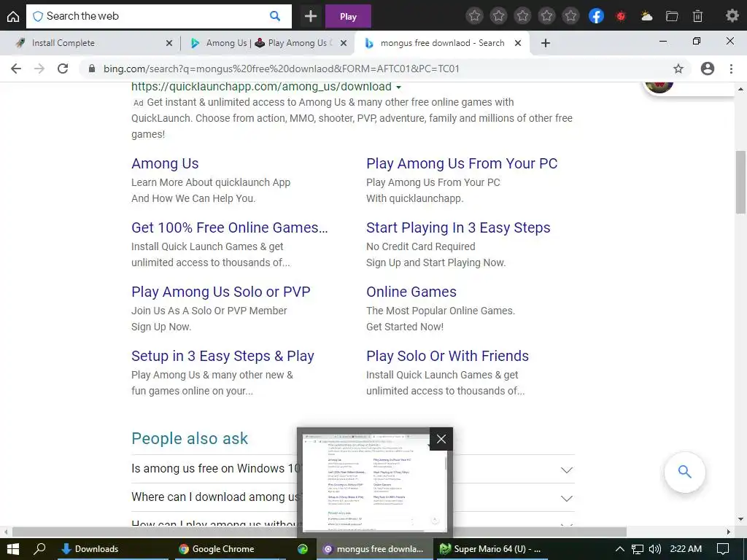
Task: Open the third star bookmark slot
Action: click(x=522, y=16)
